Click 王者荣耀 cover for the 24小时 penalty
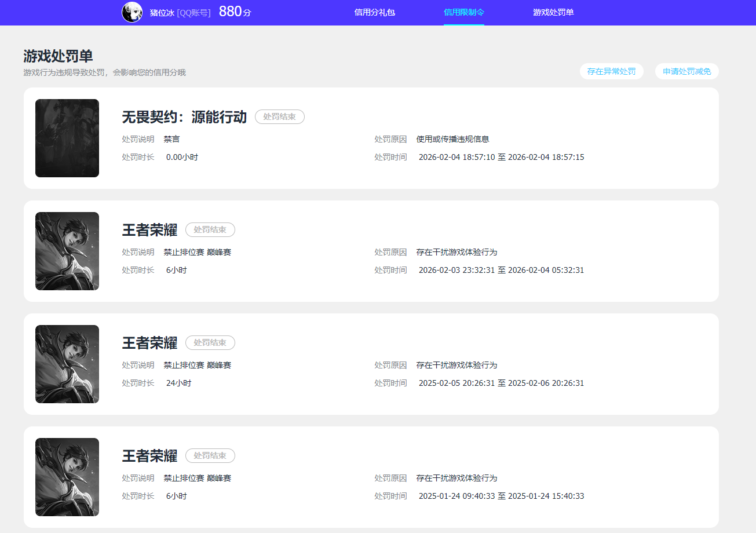The width and height of the screenshot is (756, 533). [x=67, y=364]
